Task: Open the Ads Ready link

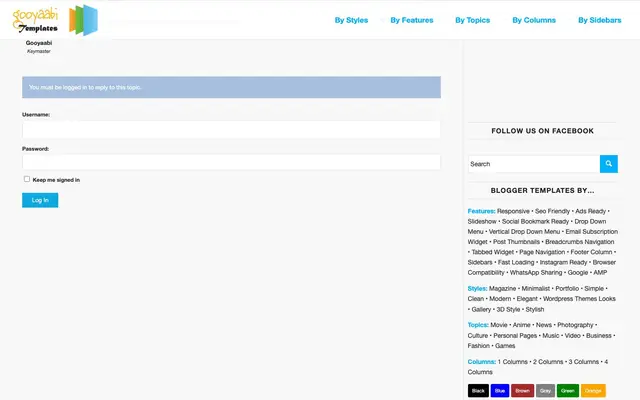Action: (x=591, y=211)
